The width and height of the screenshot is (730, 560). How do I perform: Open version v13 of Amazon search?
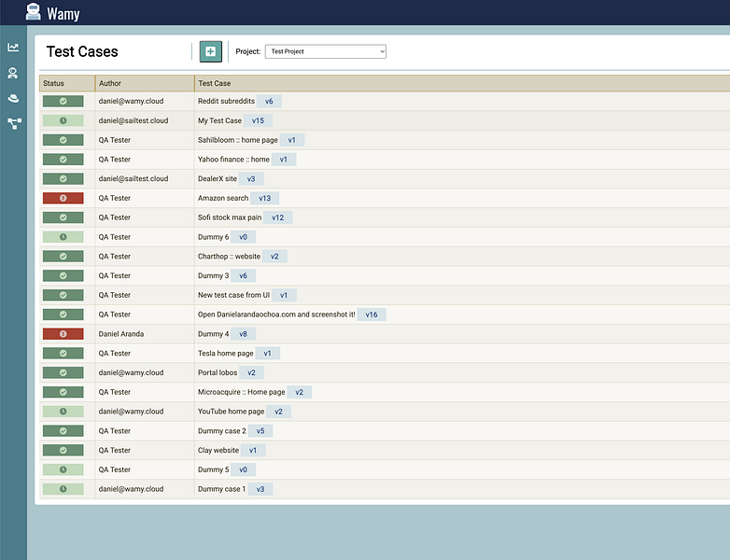[265, 198]
